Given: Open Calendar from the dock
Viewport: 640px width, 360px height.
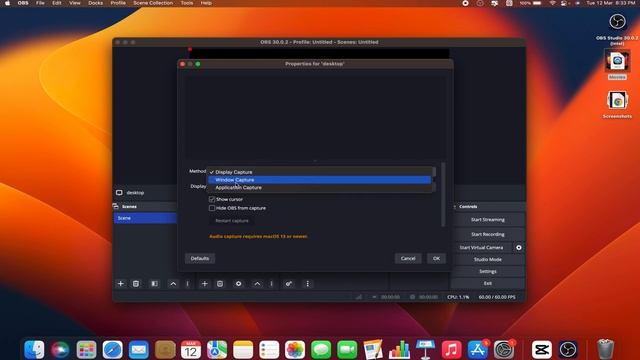Looking at the screenshot, I should [191, 349].
